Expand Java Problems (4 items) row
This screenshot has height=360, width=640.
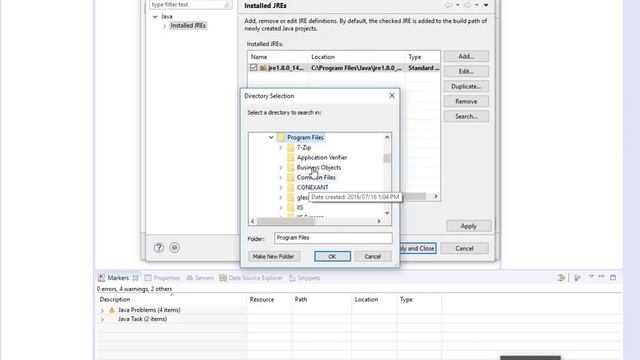102,310
